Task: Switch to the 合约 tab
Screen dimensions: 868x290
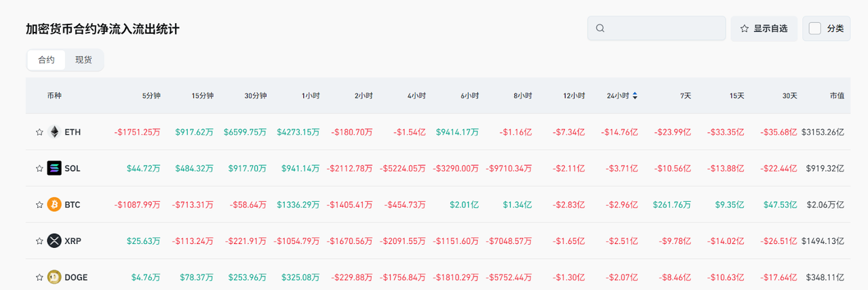Action: pyautogui.click(x=46, y=60)
